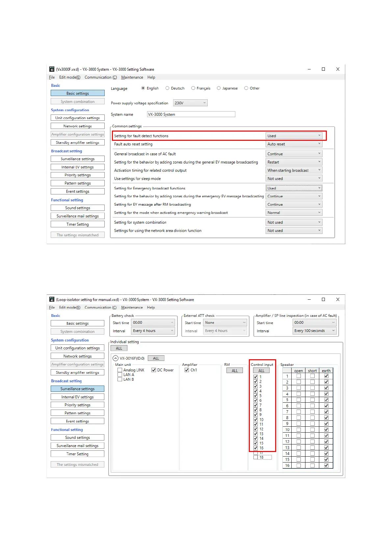
Task: Uncheck the DC Power checkbox
Action: click(154, 370)
